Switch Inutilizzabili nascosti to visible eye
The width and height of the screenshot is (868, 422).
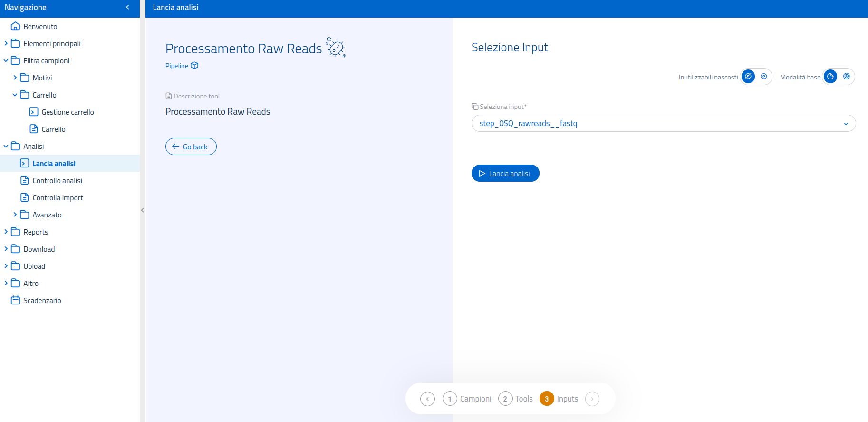[x=764, y=77]
